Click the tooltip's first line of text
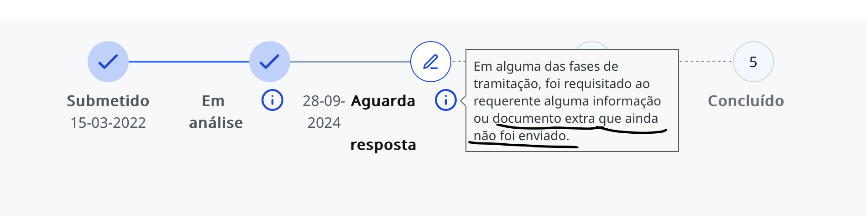This screenshot has height=220, width=868. (x=546, y=67)
